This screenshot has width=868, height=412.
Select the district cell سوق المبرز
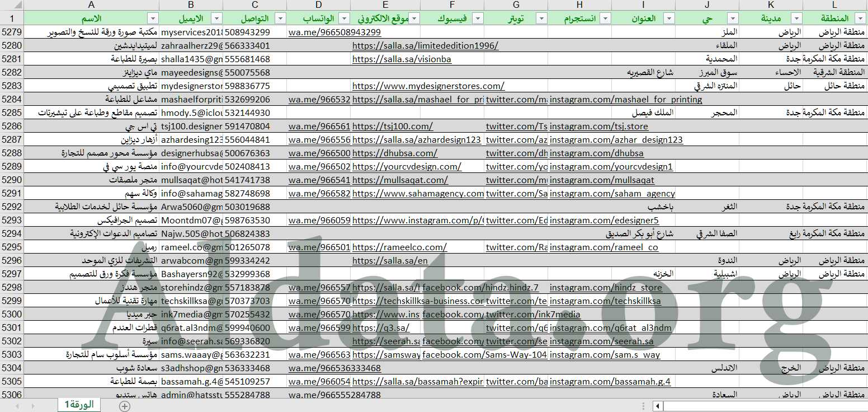[x=707, y=73]
